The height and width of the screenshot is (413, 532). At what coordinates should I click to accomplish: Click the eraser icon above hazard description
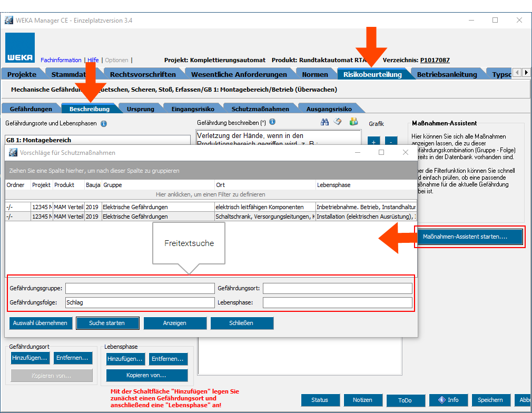pos(338,122)
